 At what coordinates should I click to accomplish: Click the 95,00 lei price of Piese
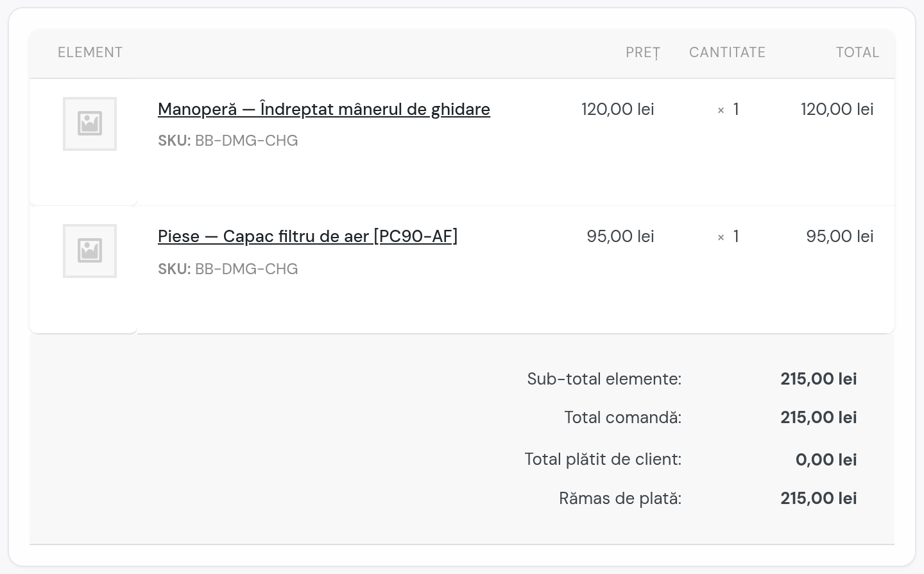[620, 236]
